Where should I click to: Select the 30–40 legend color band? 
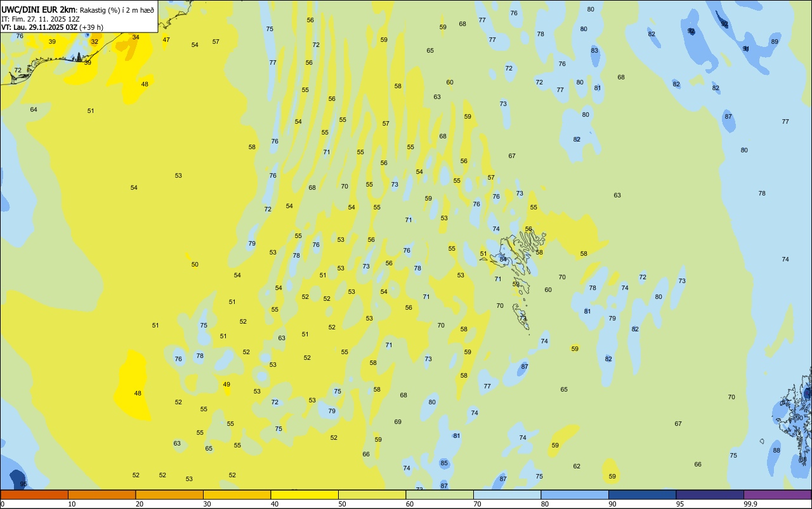tap(237, 494)
